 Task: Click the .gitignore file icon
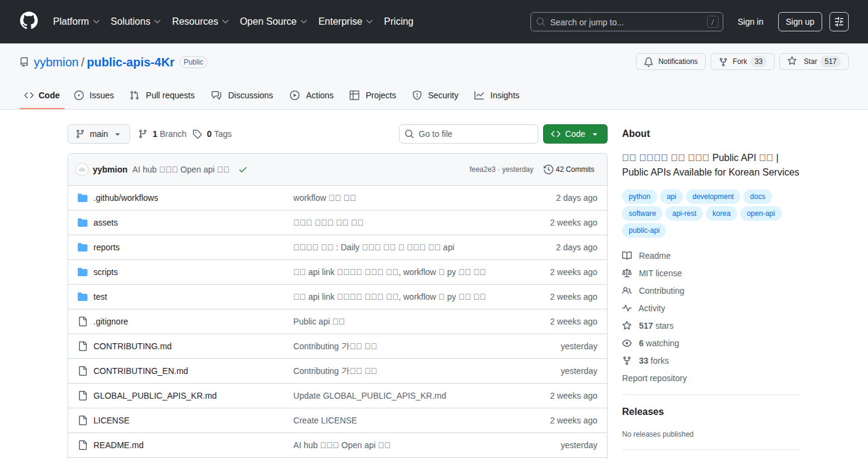click(x=83, y=321)
